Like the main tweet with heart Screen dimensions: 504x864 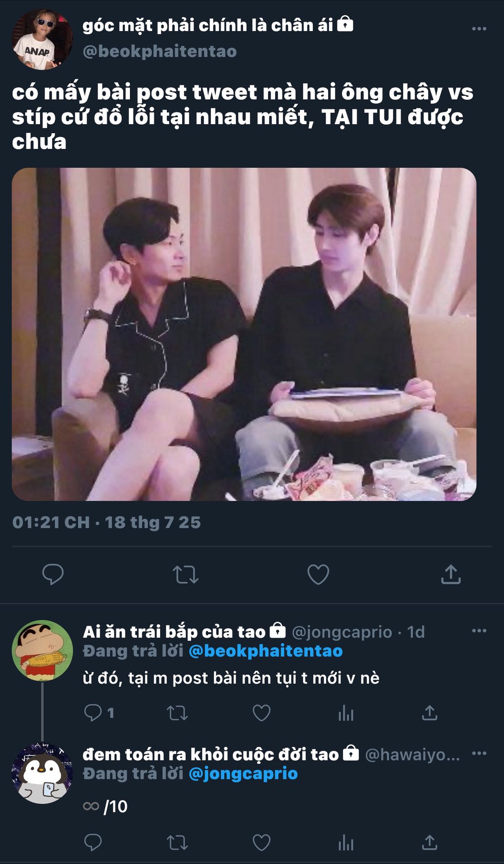[318, 574]
